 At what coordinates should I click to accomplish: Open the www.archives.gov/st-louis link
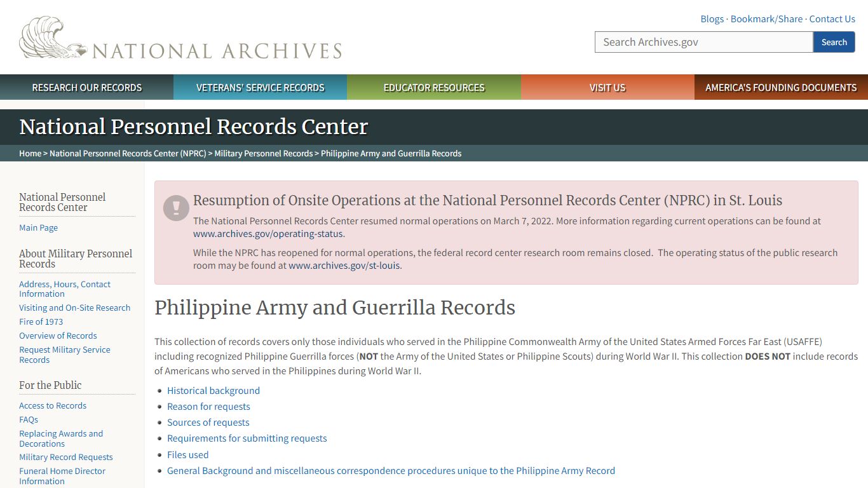coord(344,265)
